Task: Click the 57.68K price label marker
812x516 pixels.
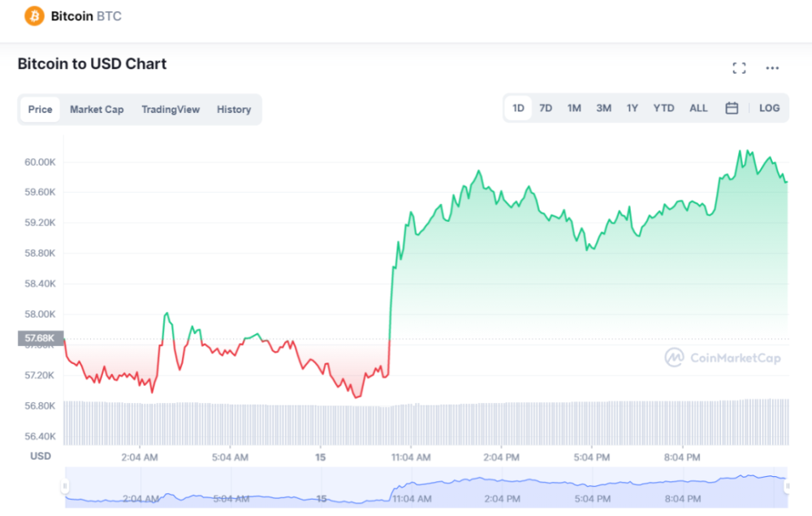Action: tap(39, 338)
